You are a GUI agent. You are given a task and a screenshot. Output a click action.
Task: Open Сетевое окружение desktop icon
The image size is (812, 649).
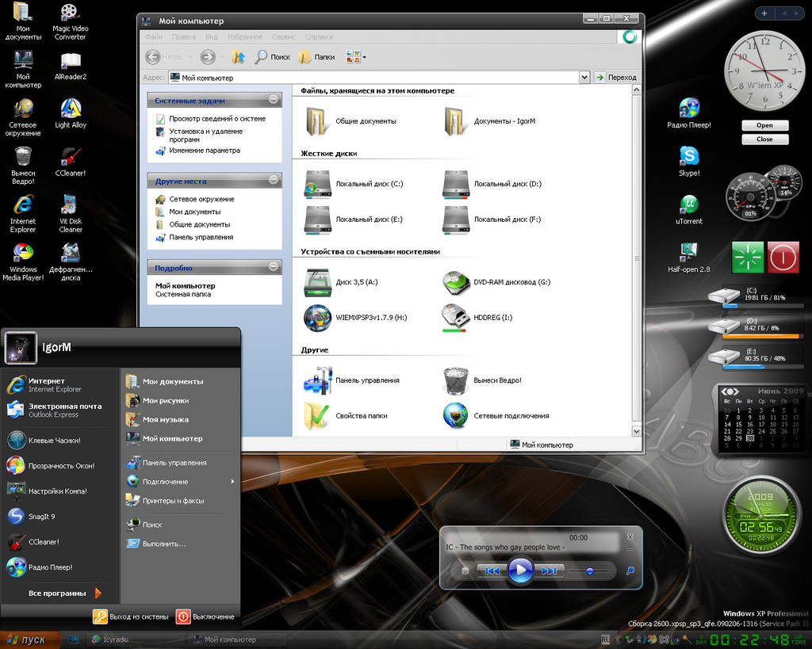(x=23, y=117)
